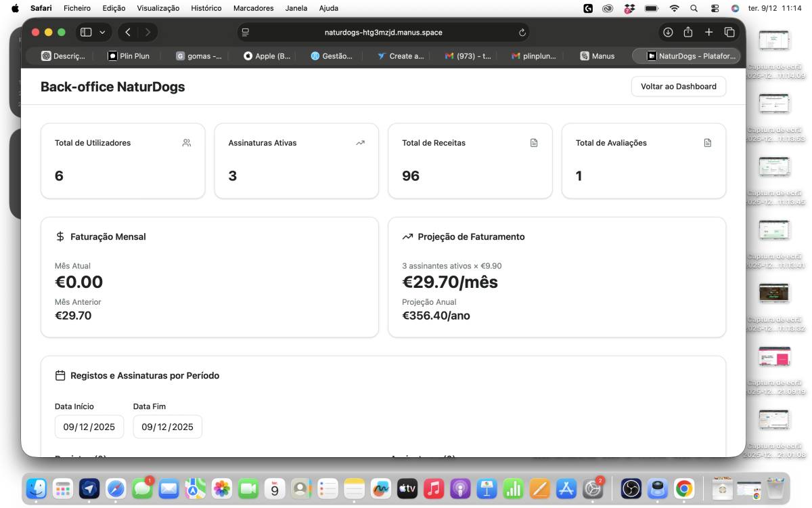Switch to the gomas -... tab

199,56
